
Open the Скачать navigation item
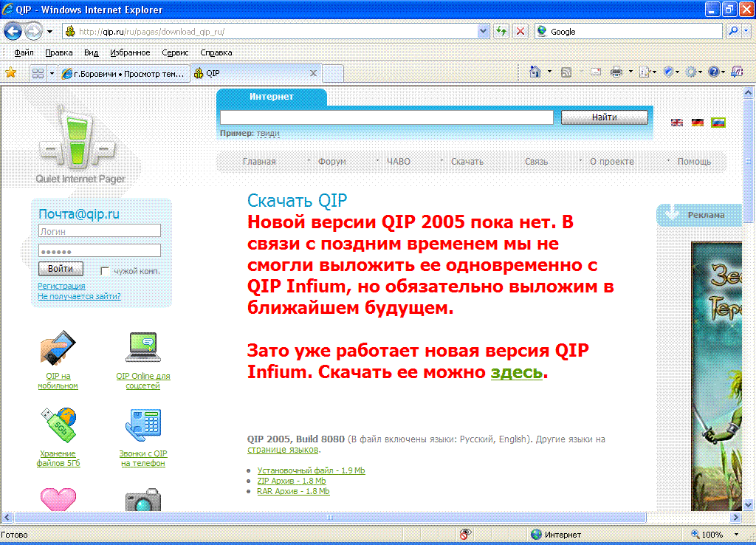coord(467,162)
